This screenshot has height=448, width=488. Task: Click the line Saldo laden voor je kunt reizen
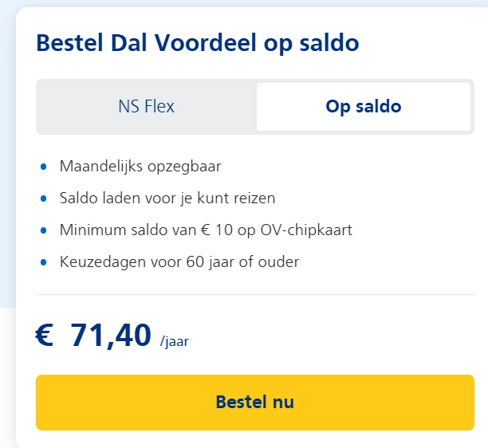click(x=167, y=198)
